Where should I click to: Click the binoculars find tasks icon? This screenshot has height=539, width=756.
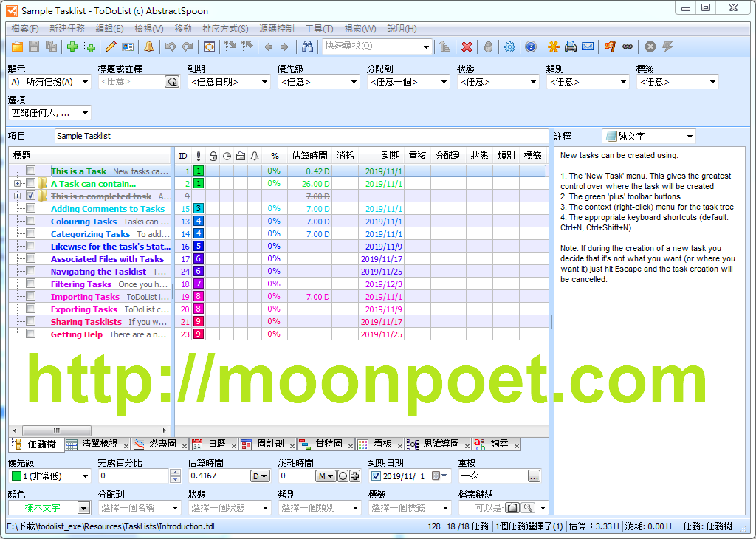tap(308, 47)
